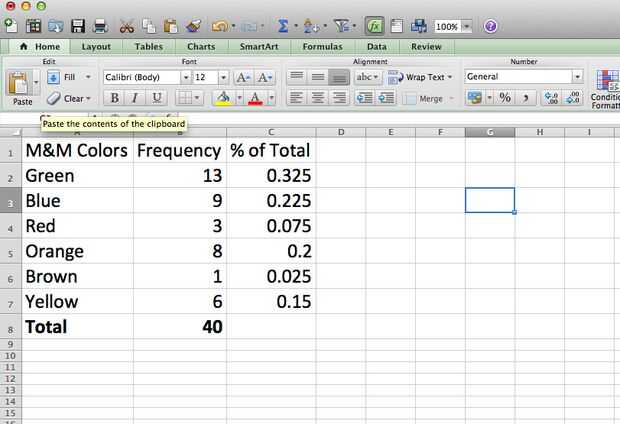This screenshot has width=620, height=424.
Task: Undo the last action
Action: click(220, 26)
